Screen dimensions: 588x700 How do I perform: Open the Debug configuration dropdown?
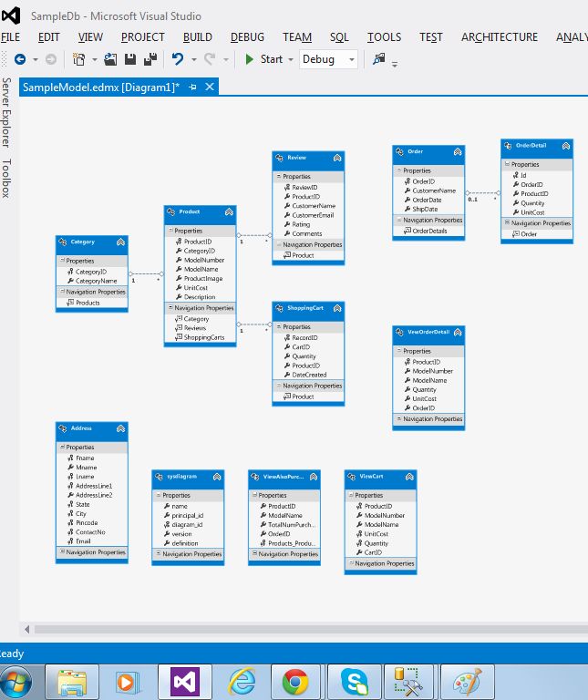328,59
